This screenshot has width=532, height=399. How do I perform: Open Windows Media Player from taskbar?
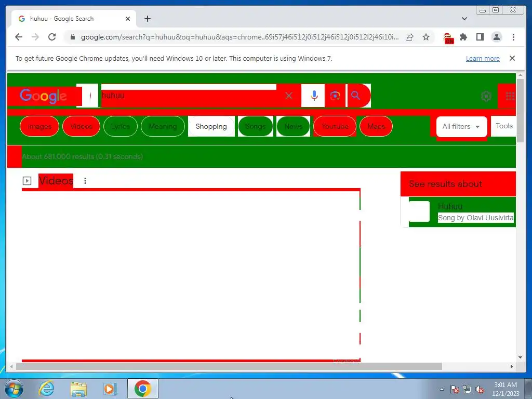pos(110,389)
